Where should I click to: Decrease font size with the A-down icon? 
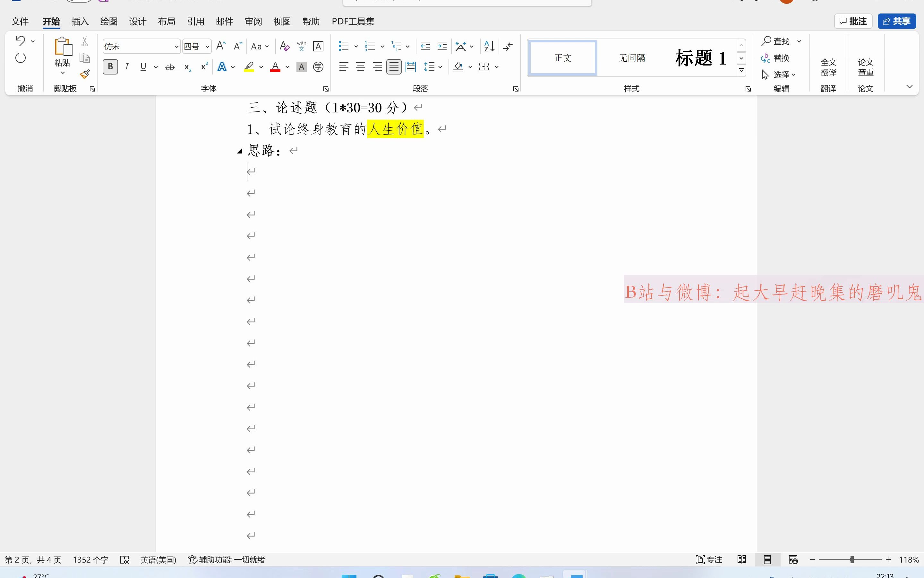pos(238,46)
